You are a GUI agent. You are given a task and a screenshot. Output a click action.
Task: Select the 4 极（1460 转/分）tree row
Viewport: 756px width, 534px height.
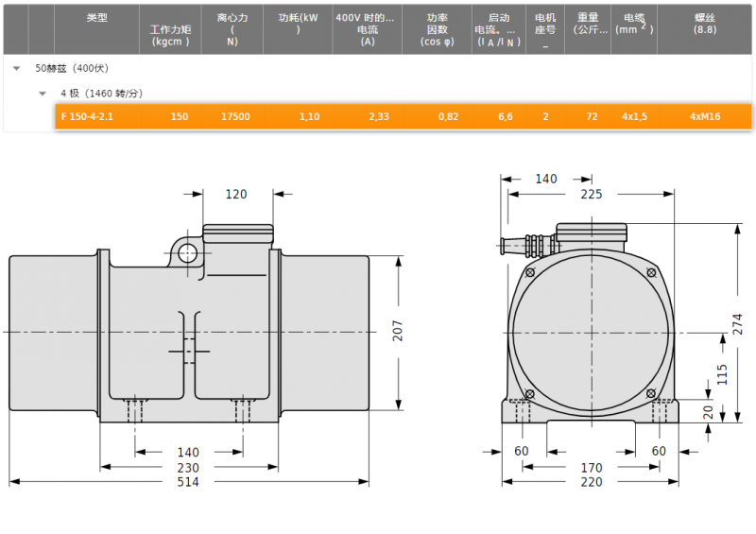pyautogui.click(x=377, y=94)
